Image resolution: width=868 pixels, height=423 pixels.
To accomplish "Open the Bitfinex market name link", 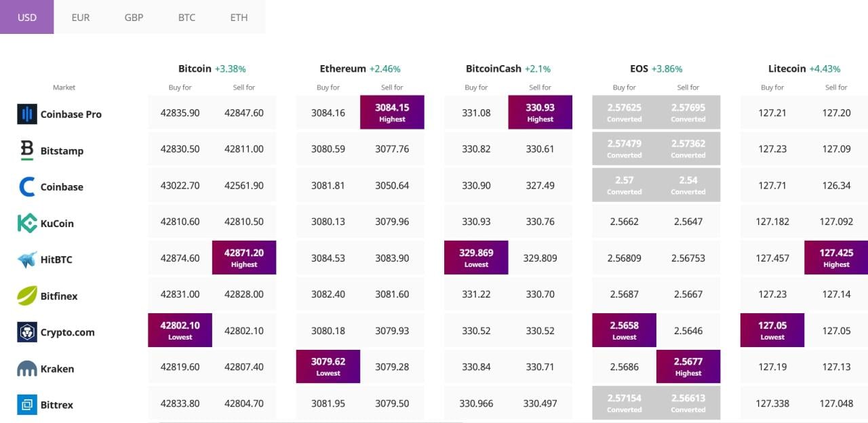I will 59,296.
